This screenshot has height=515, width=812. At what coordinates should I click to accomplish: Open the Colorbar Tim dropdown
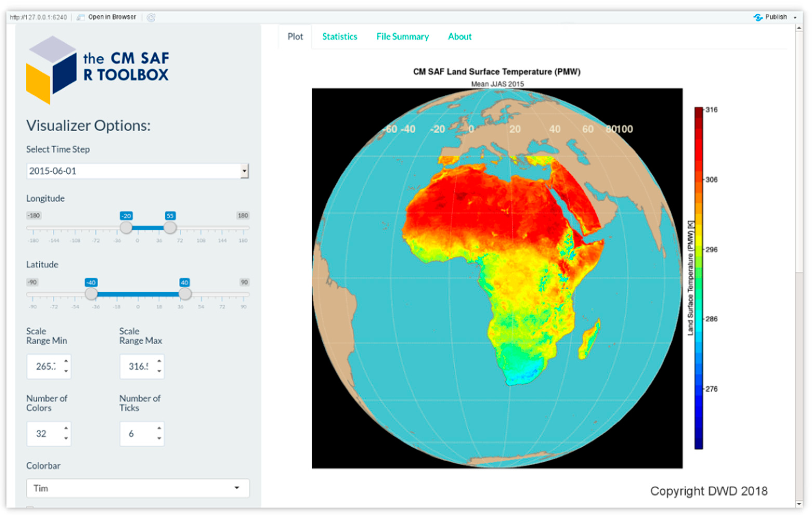pos(138,488)
